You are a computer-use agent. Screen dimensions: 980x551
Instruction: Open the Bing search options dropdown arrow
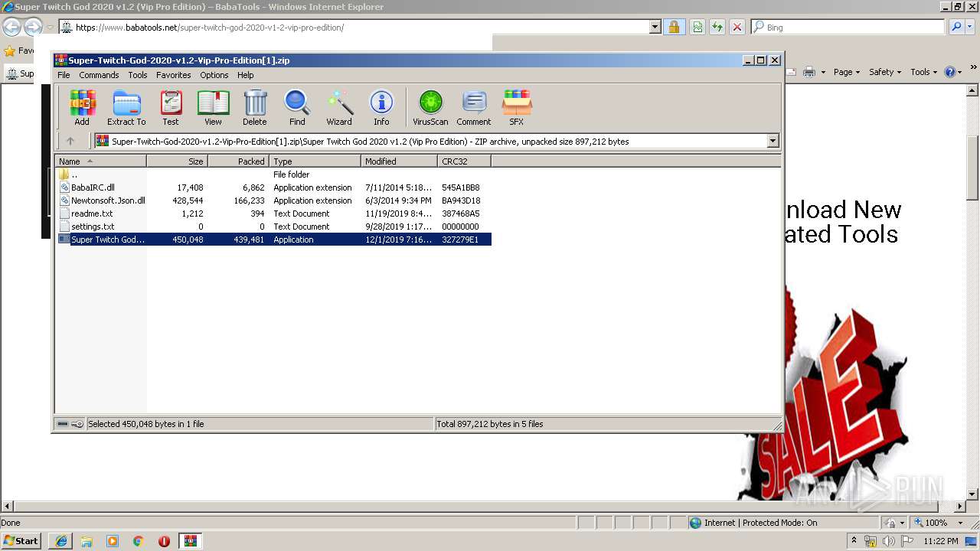click(x=971, y=27)
